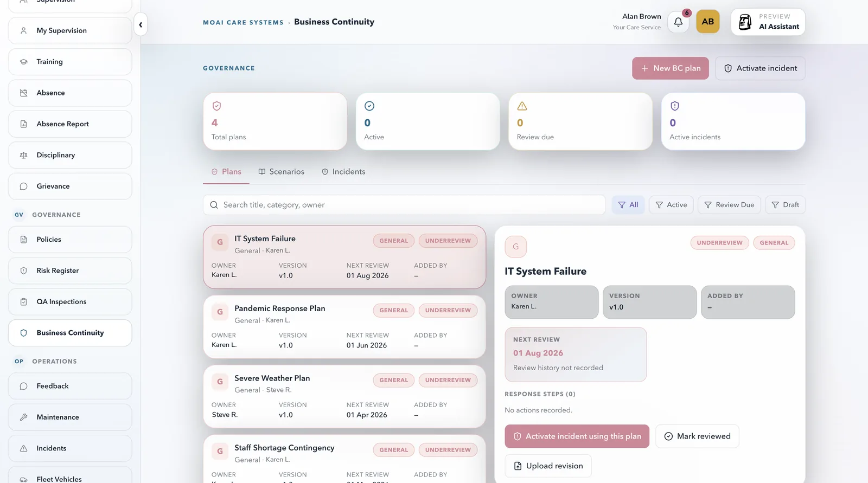Viewport: 868px width, 483px height.
Task: Click the Risk Register shield icon
Action: (23, 271)
